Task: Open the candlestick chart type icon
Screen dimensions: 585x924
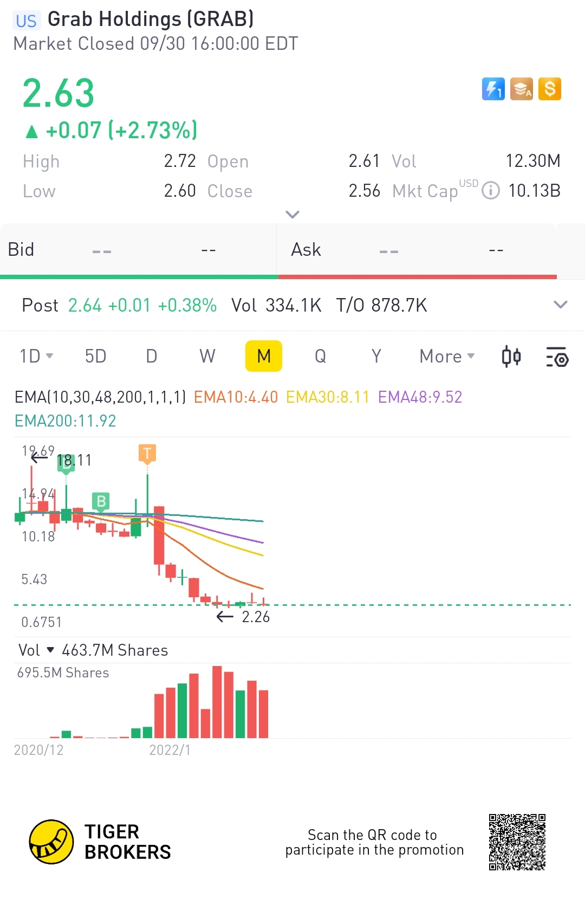Action: tap(511, 357)
